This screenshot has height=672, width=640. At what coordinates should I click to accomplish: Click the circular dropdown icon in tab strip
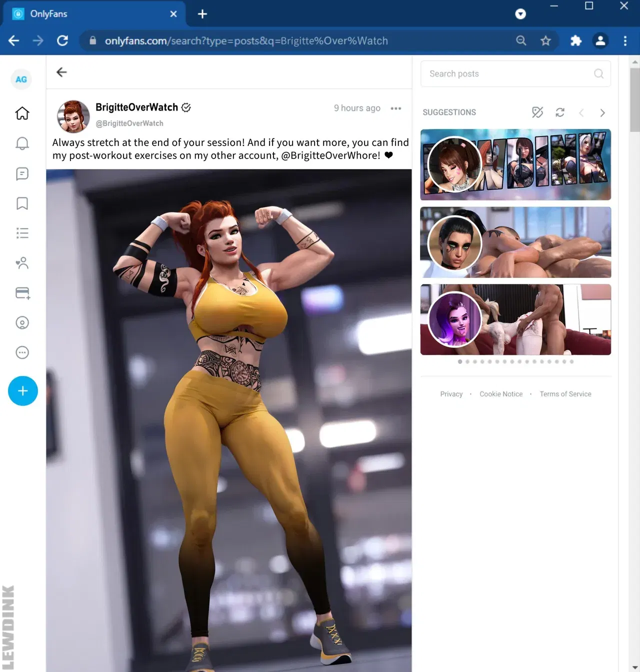(520, 14)
